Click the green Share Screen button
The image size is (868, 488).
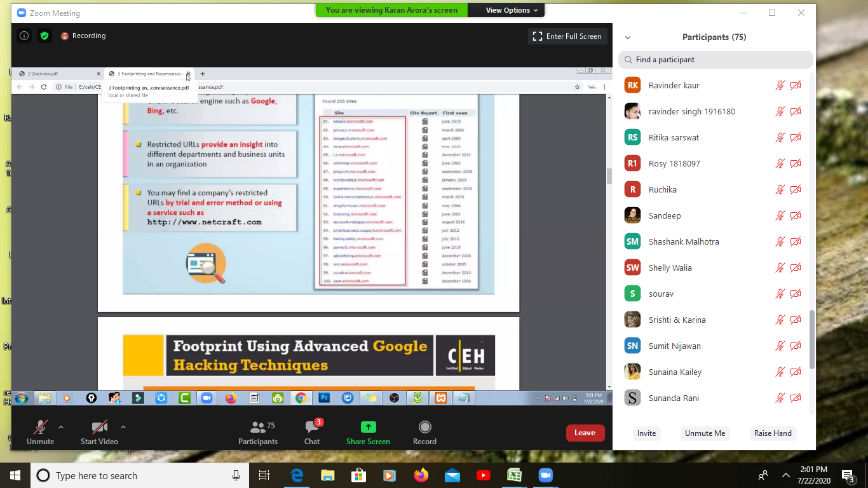pos(368,433)
